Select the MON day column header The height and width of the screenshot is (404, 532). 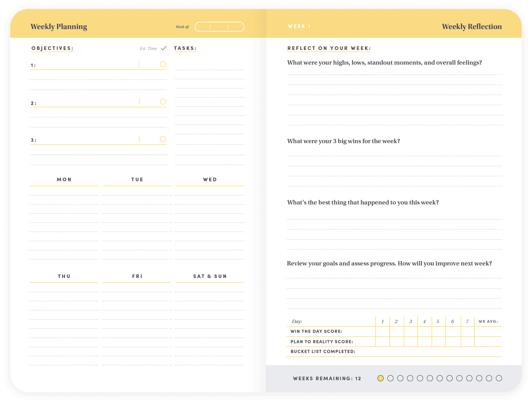point(64,180)
